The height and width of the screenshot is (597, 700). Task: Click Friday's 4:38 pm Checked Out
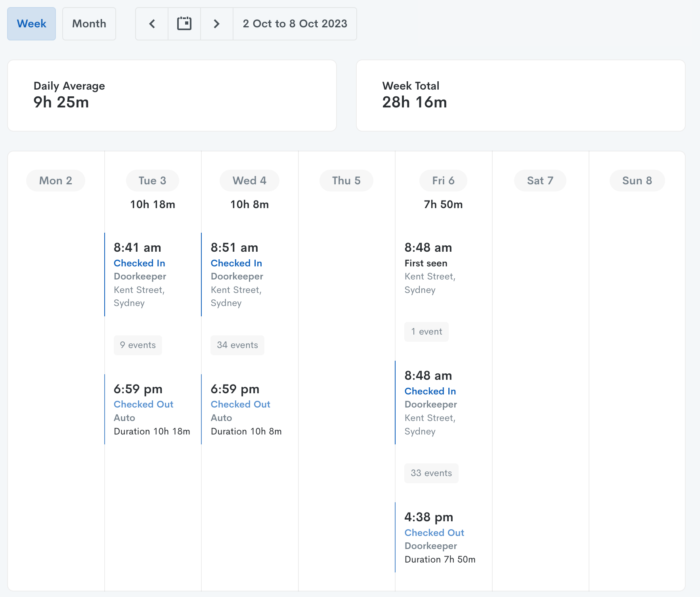pos(434,533)
